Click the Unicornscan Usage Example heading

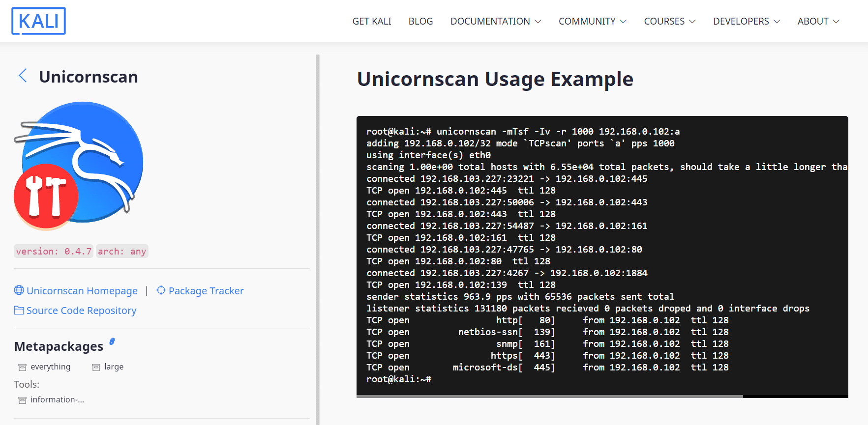[495, 79]
